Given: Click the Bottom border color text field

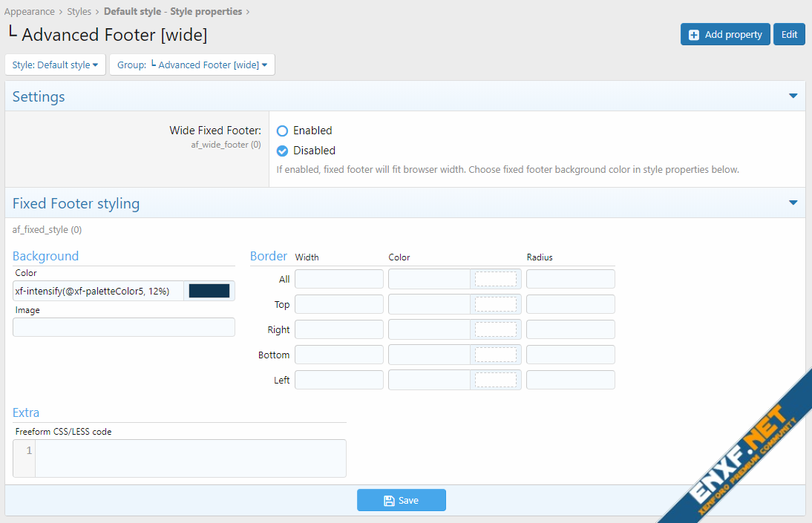Looking at the screenshot, I should pos(429,355).
